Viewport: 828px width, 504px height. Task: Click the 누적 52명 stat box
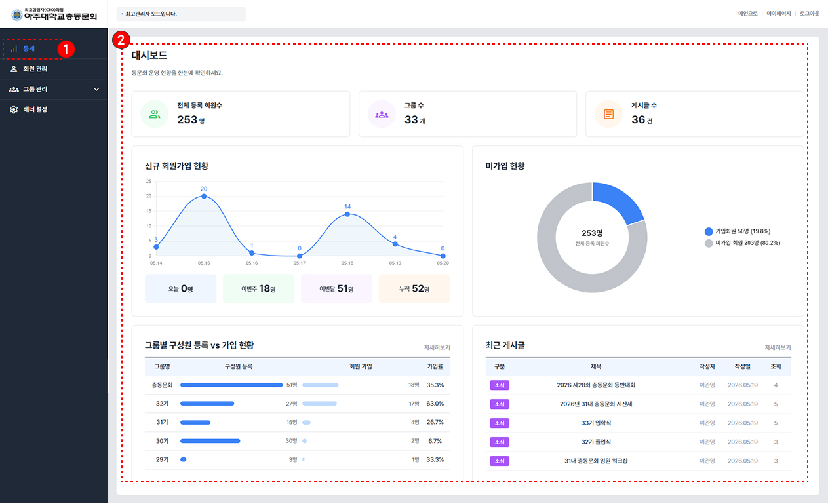coord(414,289)
